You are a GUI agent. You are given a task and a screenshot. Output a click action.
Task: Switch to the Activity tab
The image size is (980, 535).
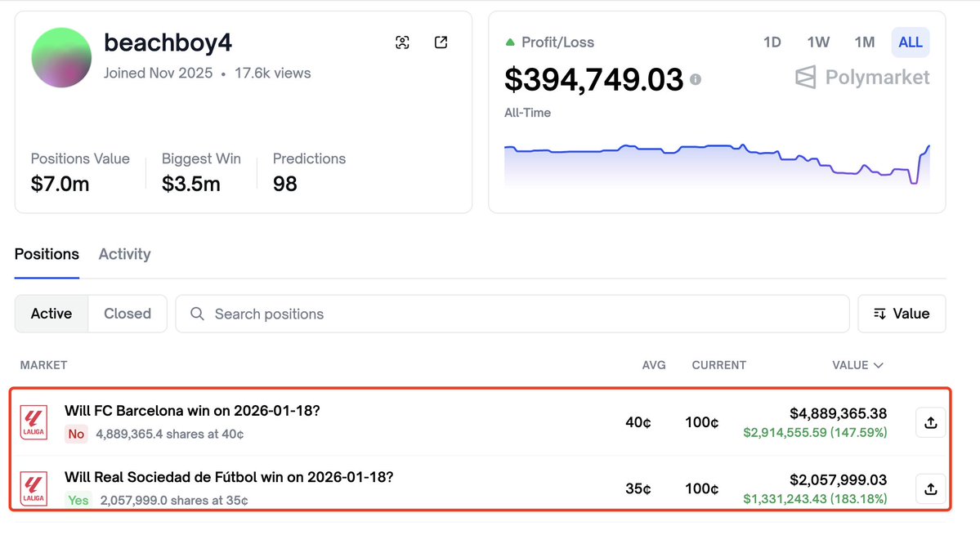(x=124, y=254)
